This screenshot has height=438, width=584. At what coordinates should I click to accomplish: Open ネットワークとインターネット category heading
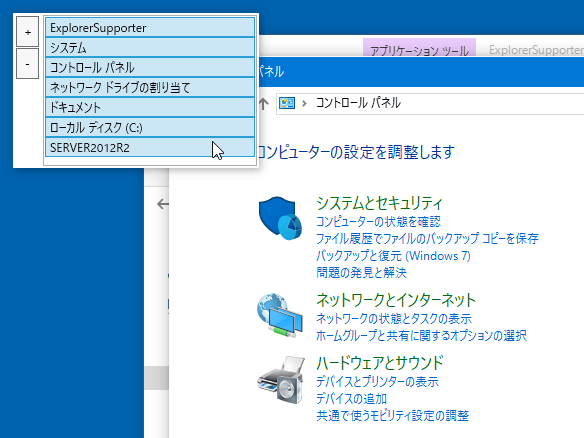point(396,300)
